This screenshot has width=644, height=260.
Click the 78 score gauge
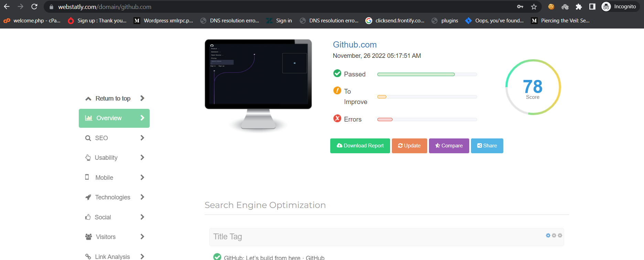pos(533,87)
